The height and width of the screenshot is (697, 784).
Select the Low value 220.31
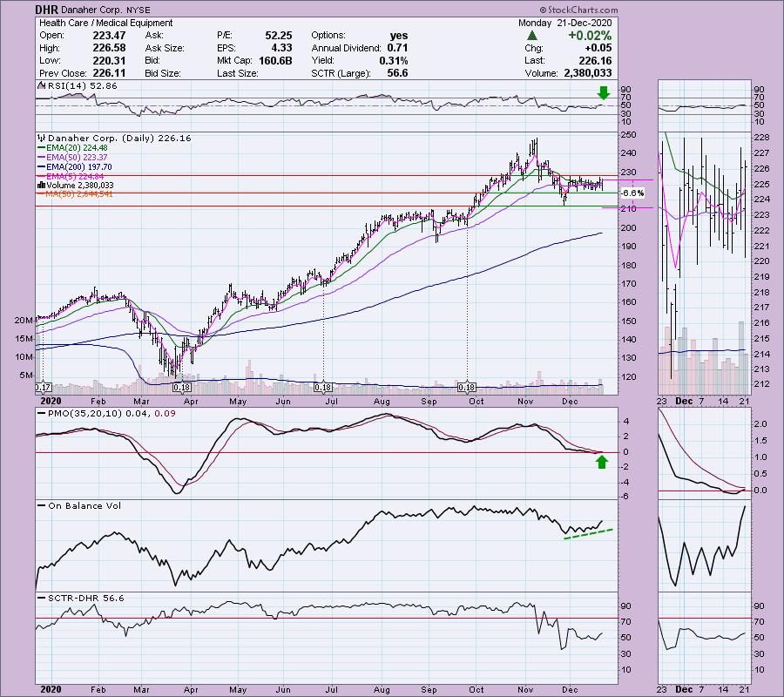tap(109, 60)
